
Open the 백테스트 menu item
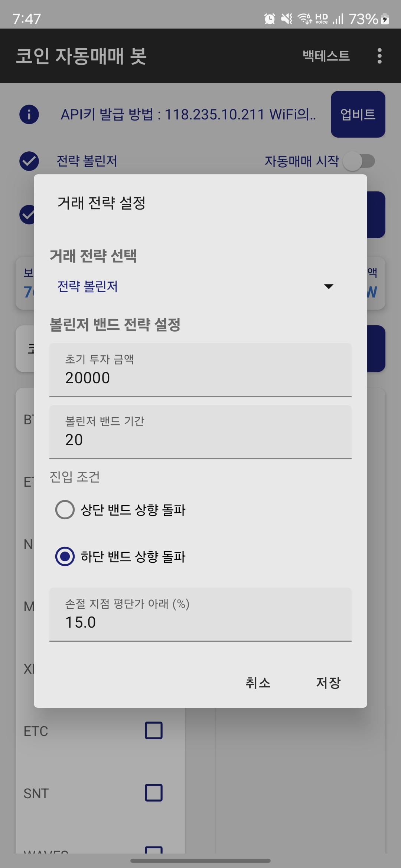point(326,56)
